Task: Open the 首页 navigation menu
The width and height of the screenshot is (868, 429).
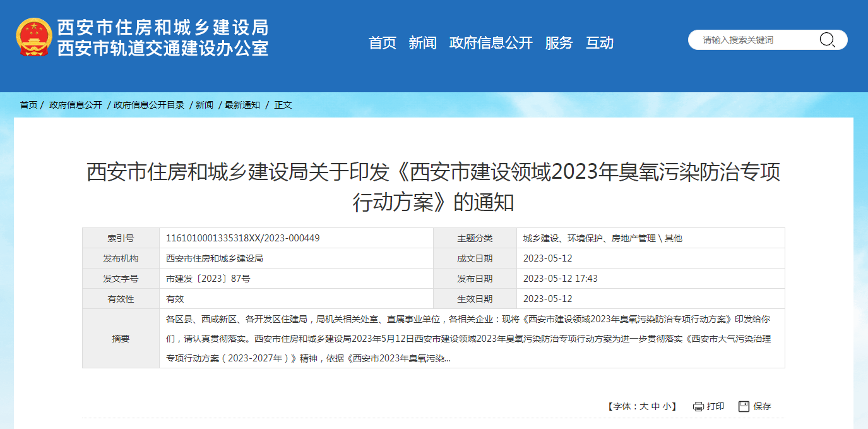Action: click(x=383, y=43)
